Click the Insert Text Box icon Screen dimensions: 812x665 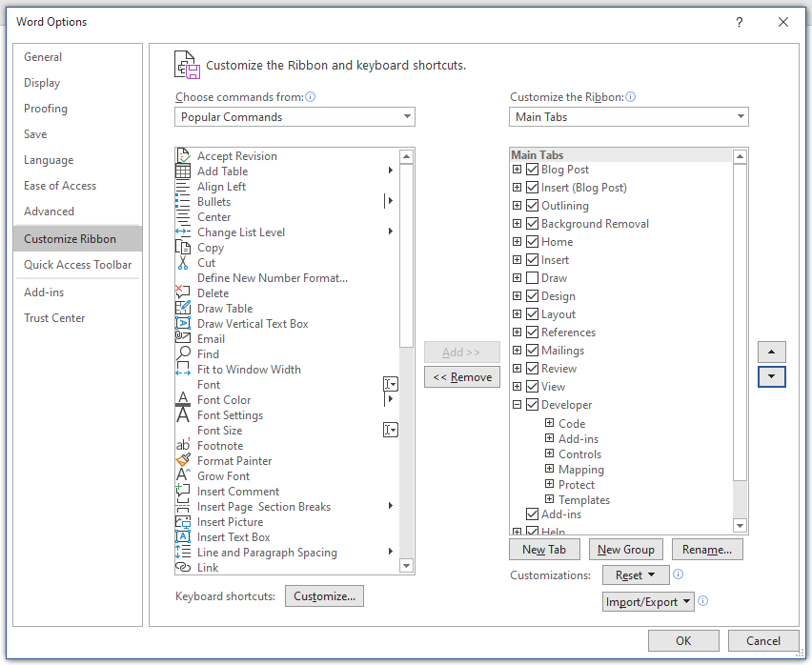[183, 536]
